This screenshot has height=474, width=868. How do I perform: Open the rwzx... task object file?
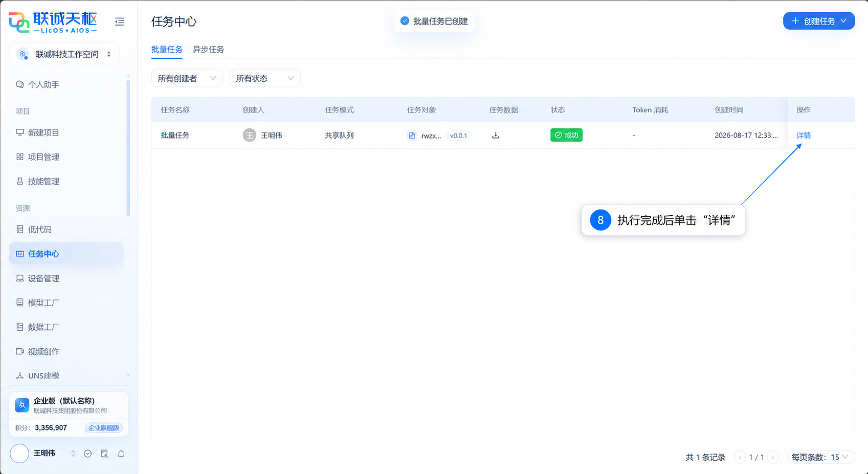425,136
